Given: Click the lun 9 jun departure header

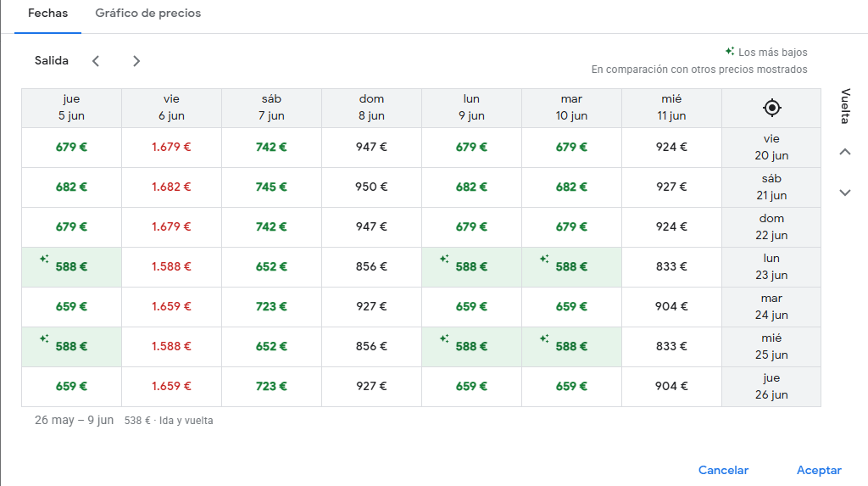Looking at the screenshot, I should 471,108.
